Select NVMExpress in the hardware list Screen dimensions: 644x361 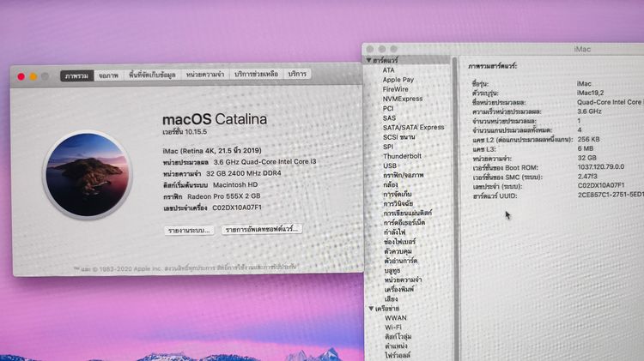coord(403,99)
